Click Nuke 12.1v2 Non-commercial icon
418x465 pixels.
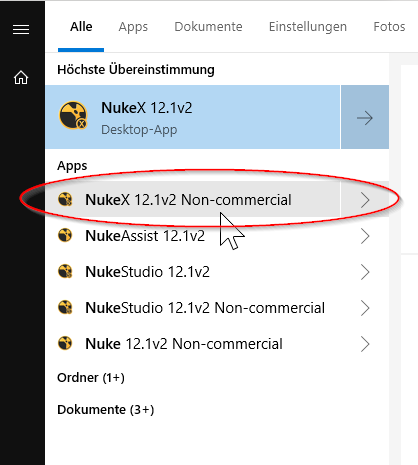tap(65, 344)
